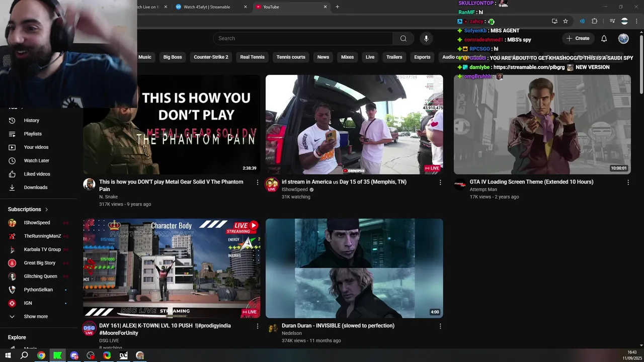This screenshot has height=362, width=644.
Task: Open the browser Extensions puzzle icon
Action: pyautogui.click(x=595, y=21)
